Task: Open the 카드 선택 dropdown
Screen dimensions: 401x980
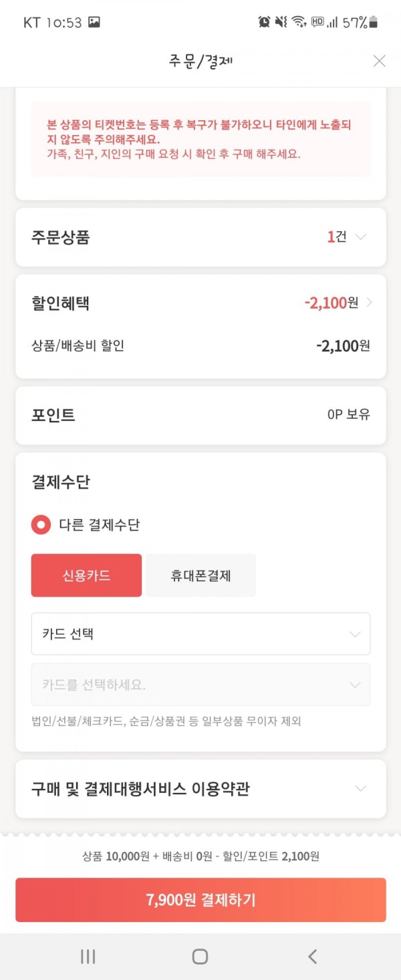Action: coord(200,634)
